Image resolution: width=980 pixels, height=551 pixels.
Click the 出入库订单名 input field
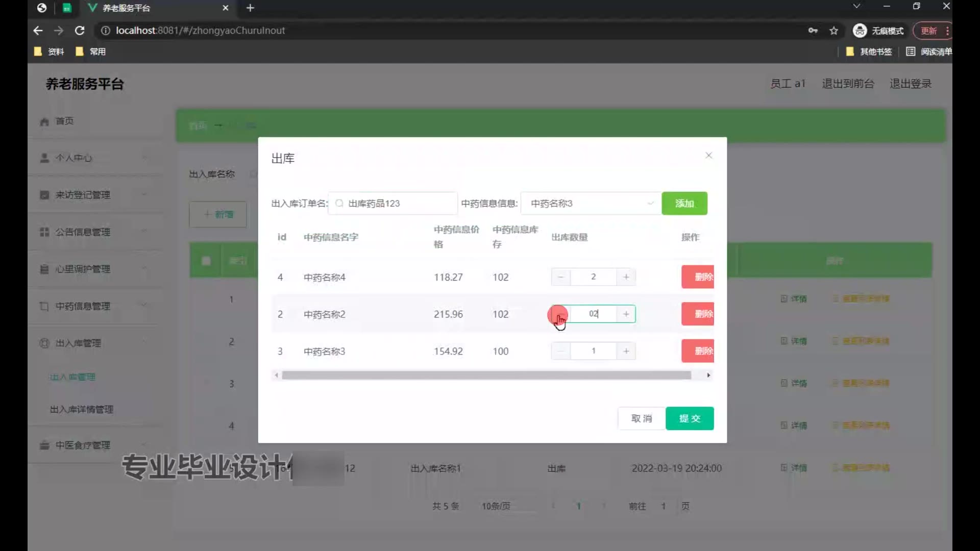393,204
